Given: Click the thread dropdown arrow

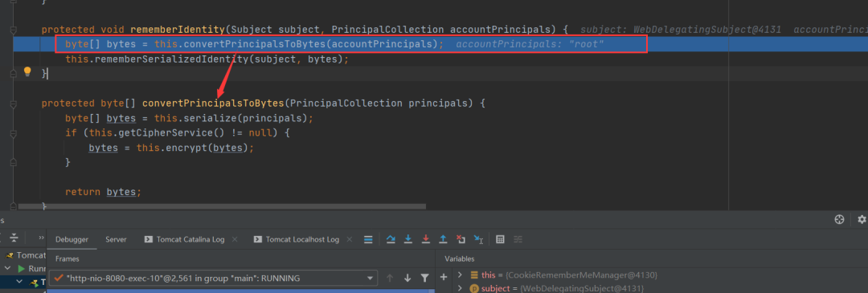Looking at the screenshot, I should pos(371,278).
